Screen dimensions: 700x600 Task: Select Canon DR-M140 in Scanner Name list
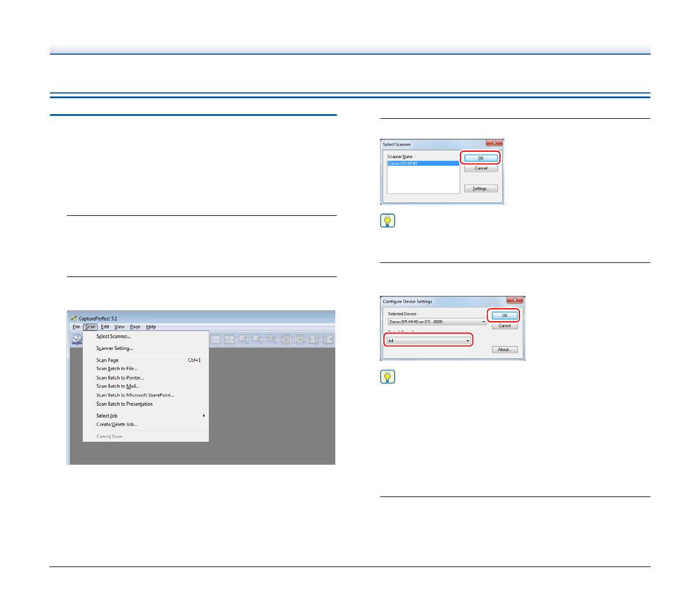tap(423, 164)
